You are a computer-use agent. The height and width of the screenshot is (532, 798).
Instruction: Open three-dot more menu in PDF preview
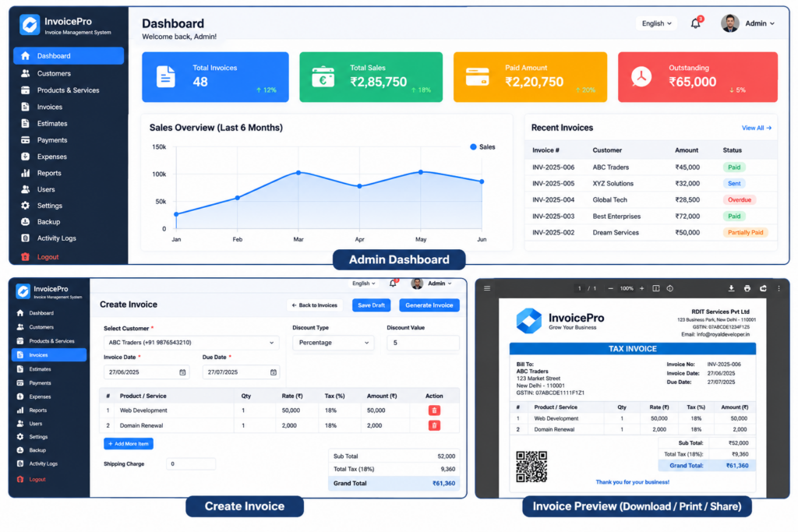click(x=779, y=288)
